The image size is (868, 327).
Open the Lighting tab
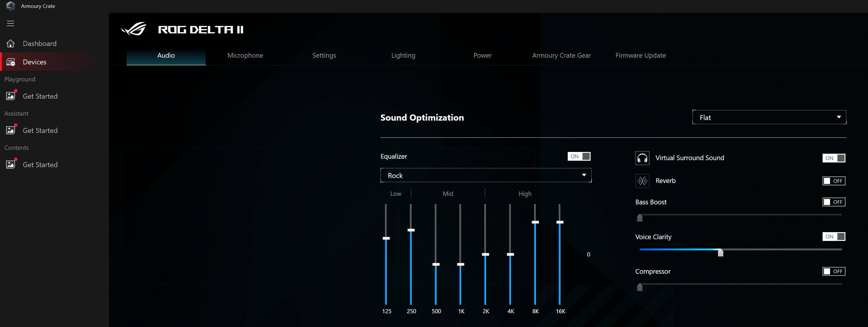coord(403,55)
